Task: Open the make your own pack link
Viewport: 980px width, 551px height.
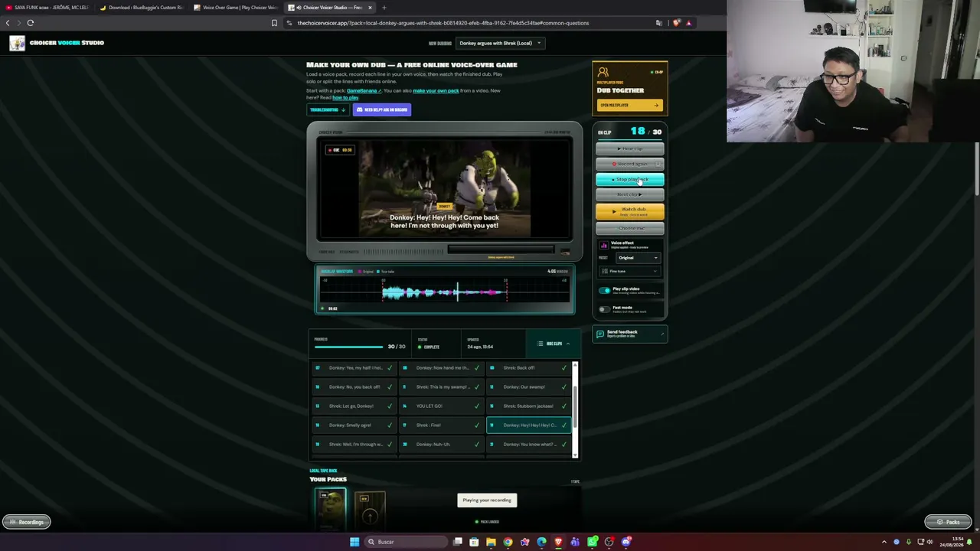Action: [x=436, y=91]
